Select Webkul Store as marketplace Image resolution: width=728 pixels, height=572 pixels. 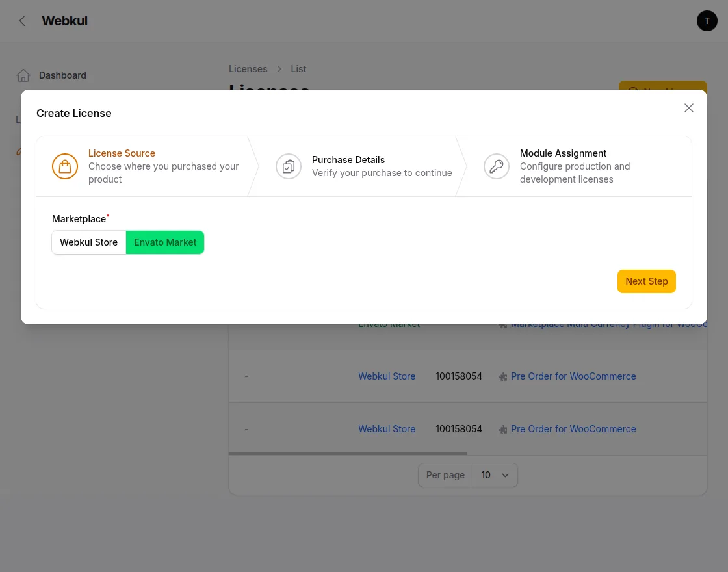pos(89,242)
